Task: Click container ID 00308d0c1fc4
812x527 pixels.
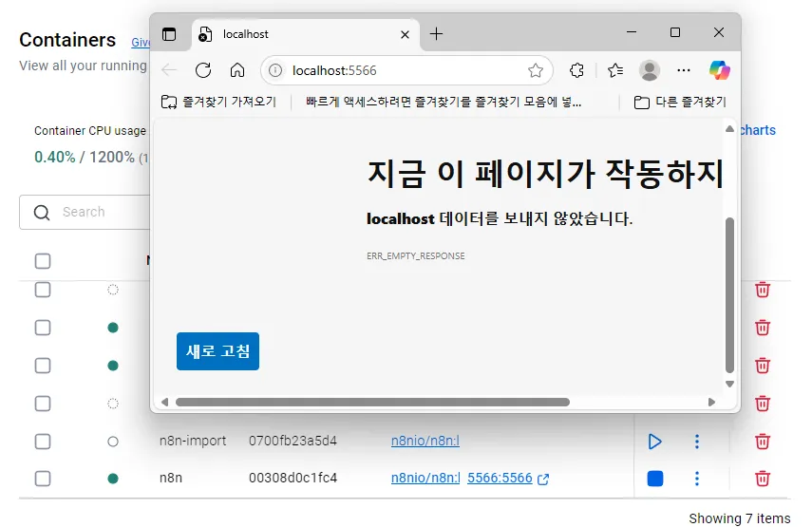Action: [293, 478]
